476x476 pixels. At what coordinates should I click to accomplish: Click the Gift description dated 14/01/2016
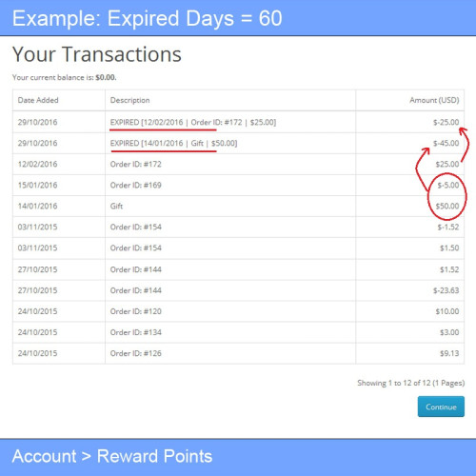click(116, 206)
